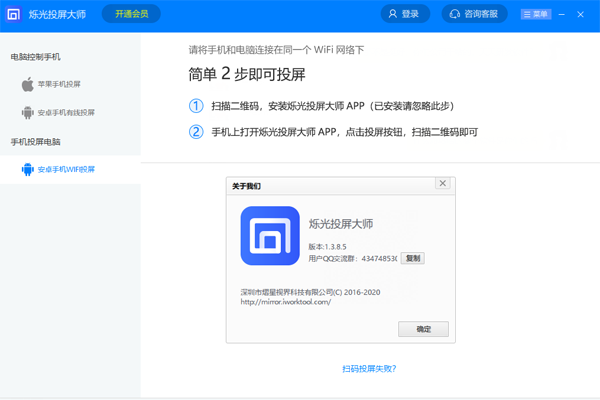This screenshot has width=600, height=400.
Task: Click the Apple logo icon in sidebar
Action: point(28,84)
